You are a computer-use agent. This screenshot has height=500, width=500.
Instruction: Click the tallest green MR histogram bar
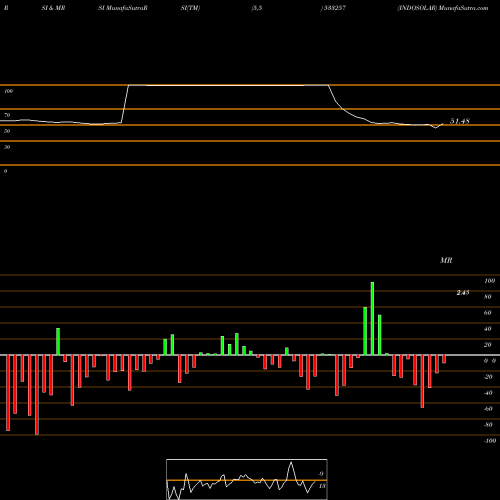pyautogui.click(x=372, y=318)
